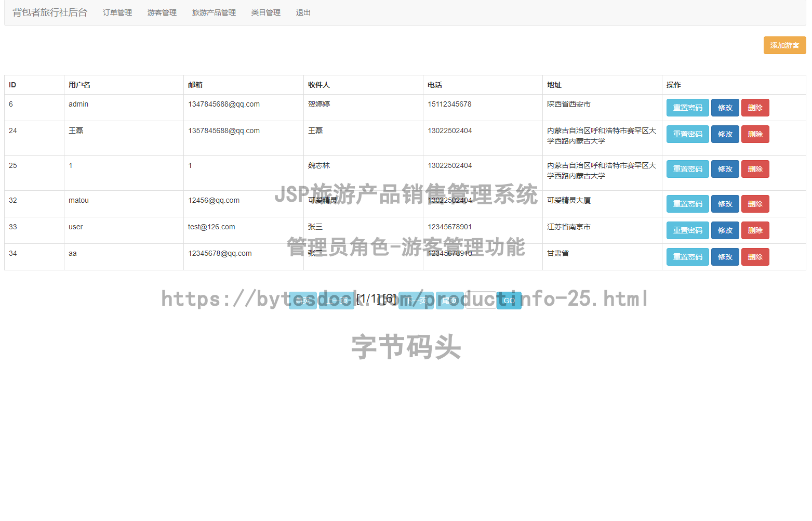The width and height of the screenshot is (812, 521).
Task: Click the 下一页 next page button
Action: tap(416, 301)
